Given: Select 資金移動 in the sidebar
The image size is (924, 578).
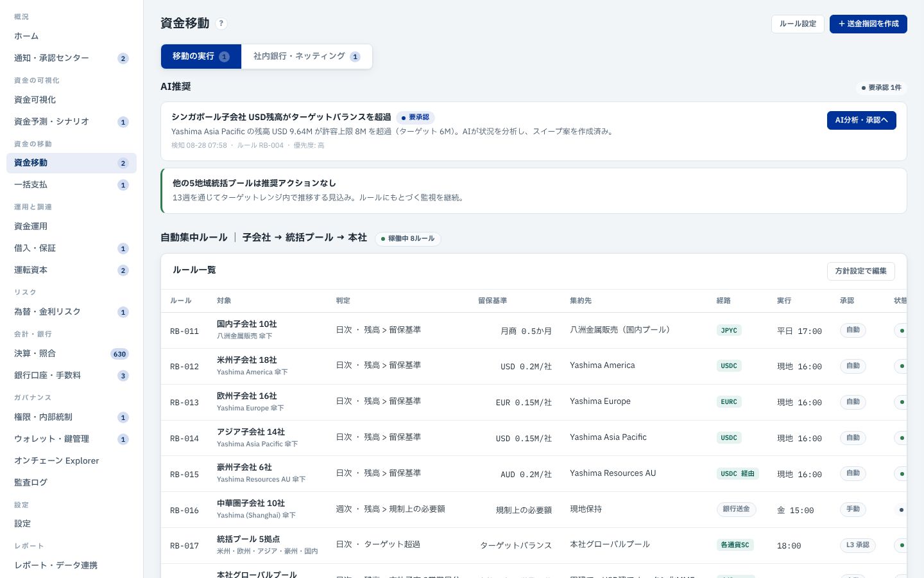Looking at the screenshot, I should 71,163.
